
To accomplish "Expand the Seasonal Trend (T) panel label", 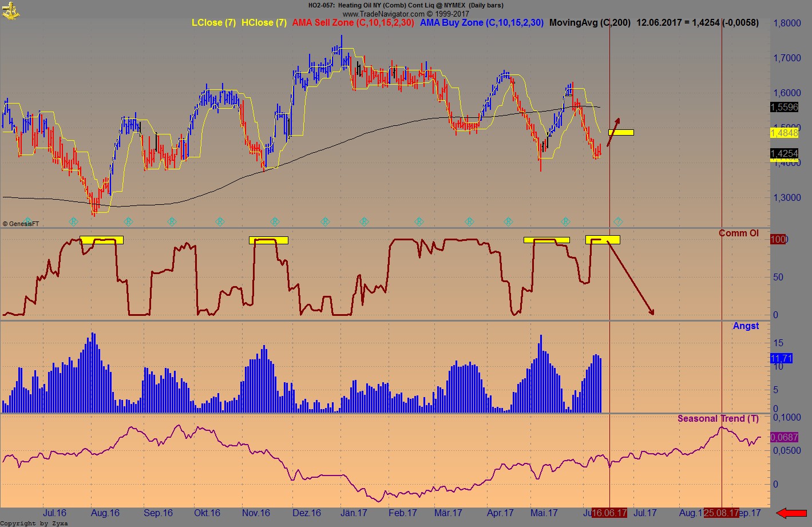I will 718,418.
